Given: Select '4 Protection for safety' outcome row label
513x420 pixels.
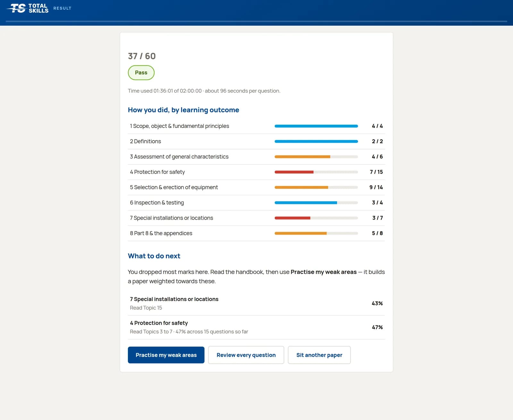Looking at the screenshot, I should (x=157, y=172).
